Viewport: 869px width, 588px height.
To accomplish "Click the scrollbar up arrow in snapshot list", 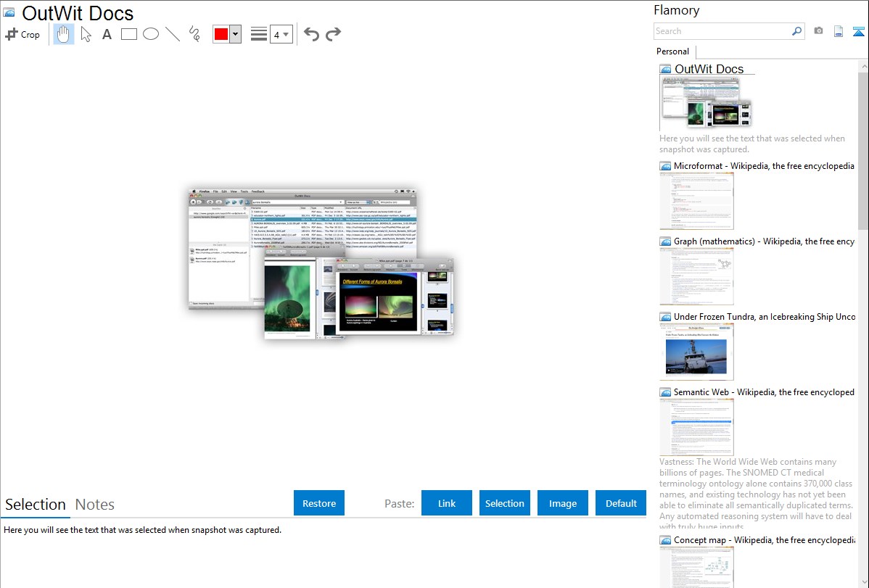I will click(x=863, y=66).
